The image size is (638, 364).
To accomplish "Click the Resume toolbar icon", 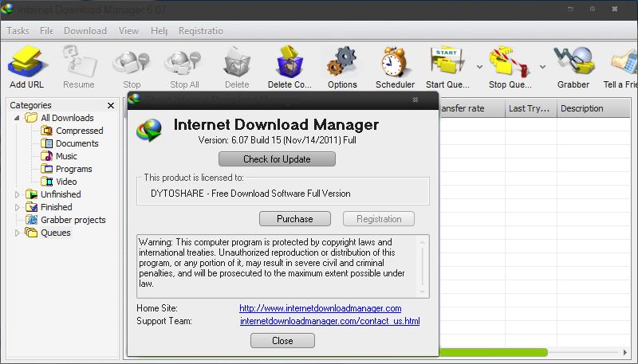I will 79,62.
